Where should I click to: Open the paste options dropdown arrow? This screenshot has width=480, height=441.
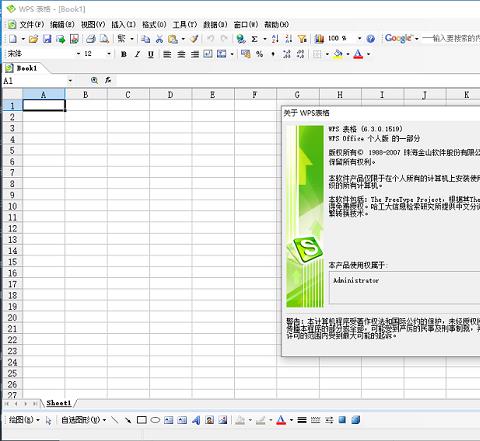coord(183,39)
